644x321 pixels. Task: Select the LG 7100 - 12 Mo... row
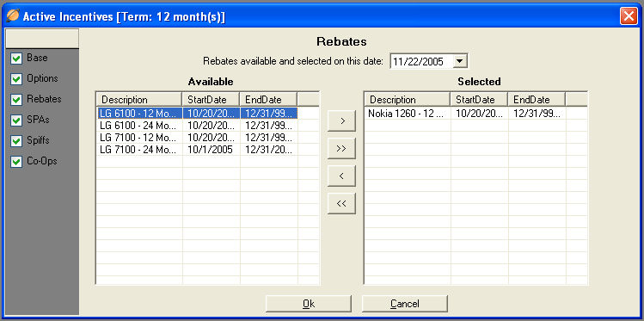[x=198, y=138]
